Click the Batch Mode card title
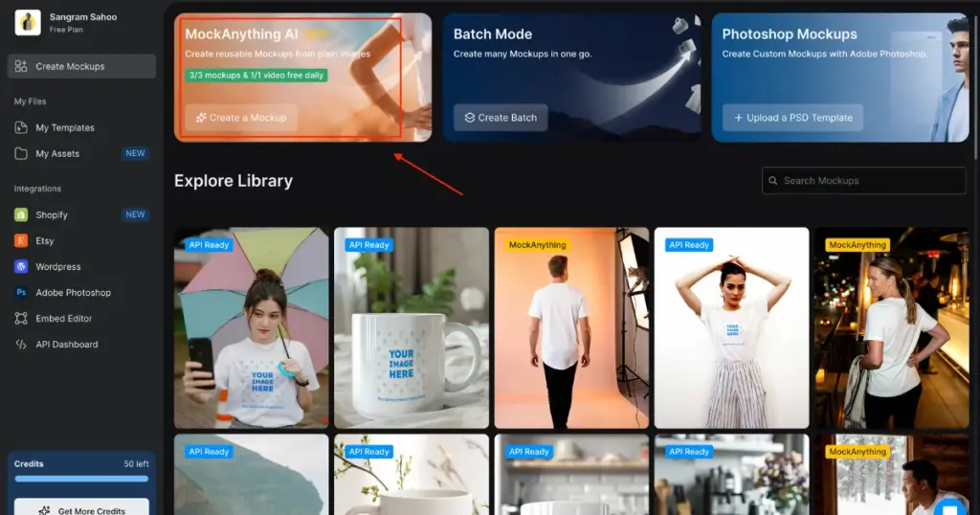 pyautogui.click(x=493, y=34)
